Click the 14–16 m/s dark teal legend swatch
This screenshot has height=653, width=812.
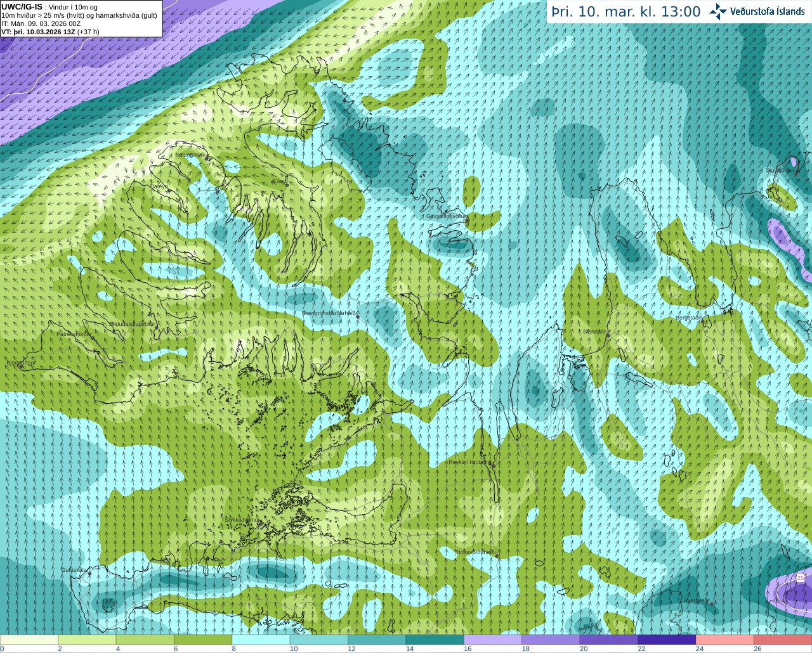435,640
